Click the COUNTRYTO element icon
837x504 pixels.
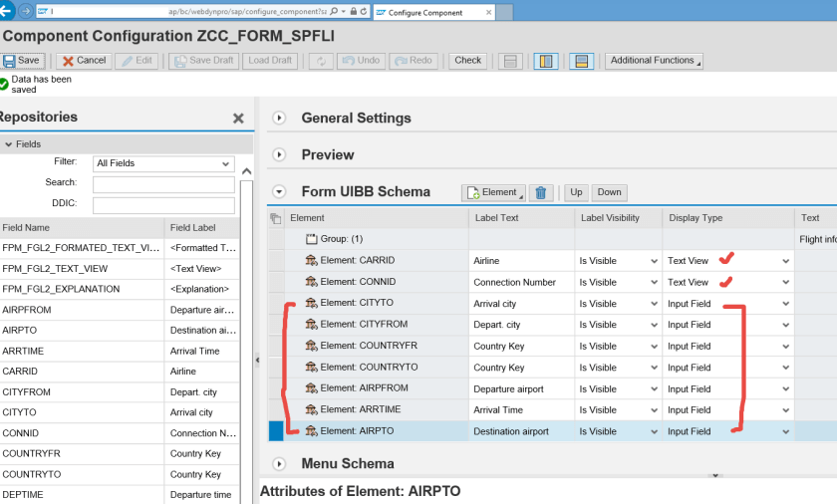(311, 367)
